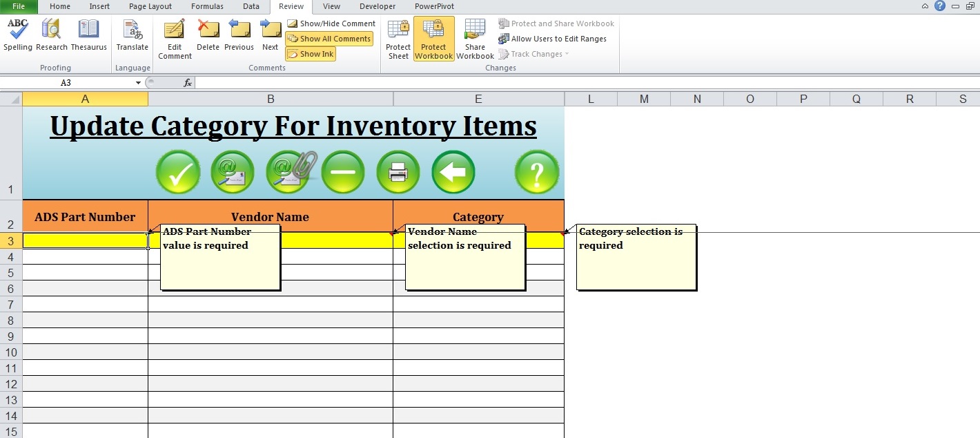
Task: Select column A header
Action: [86, 99]
